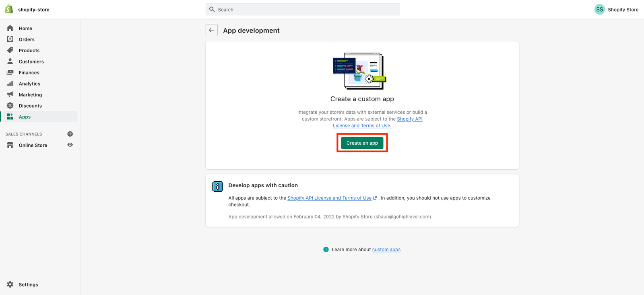Click the Analytics bar chart icon
Image resolution: width=644 pixels, height=295 pixels.
click(x=10, y=84)
